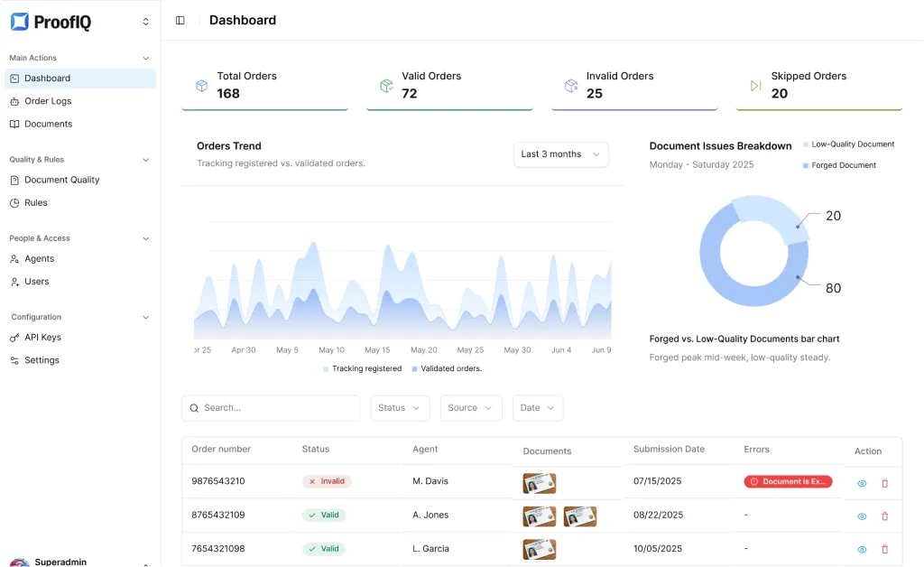The width and height of the screenshot is (924, 567).
Task: Open the Last 3 months dropdown
Action: tap(559, 154)
